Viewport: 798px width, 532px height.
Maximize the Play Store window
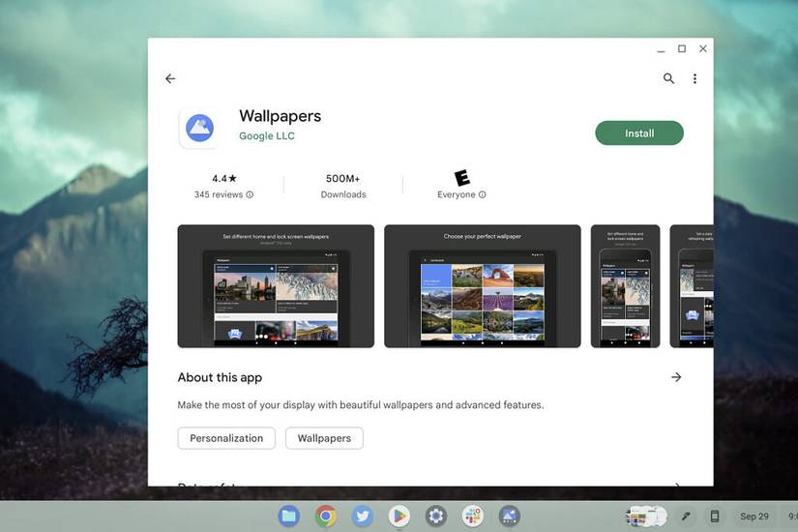pyautogui.click(x=682, y=49)
